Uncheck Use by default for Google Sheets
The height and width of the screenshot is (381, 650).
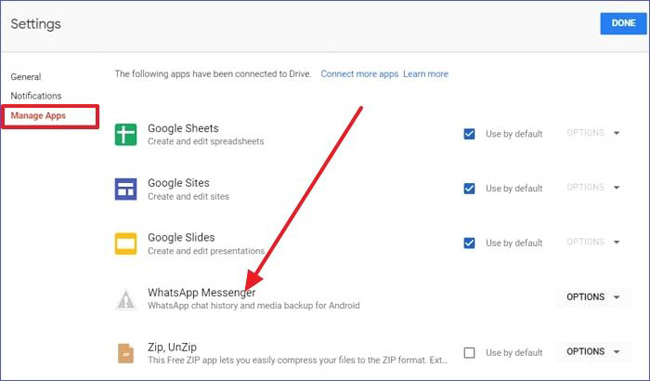click(x=469, y=134)
